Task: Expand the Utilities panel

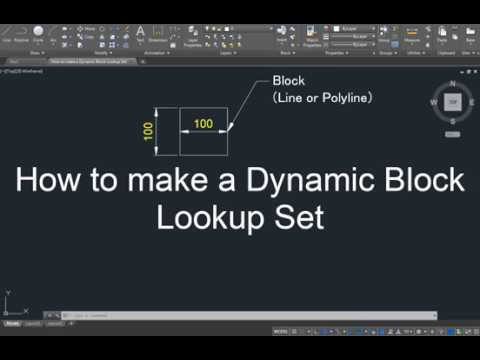Action: coord(416,53)
